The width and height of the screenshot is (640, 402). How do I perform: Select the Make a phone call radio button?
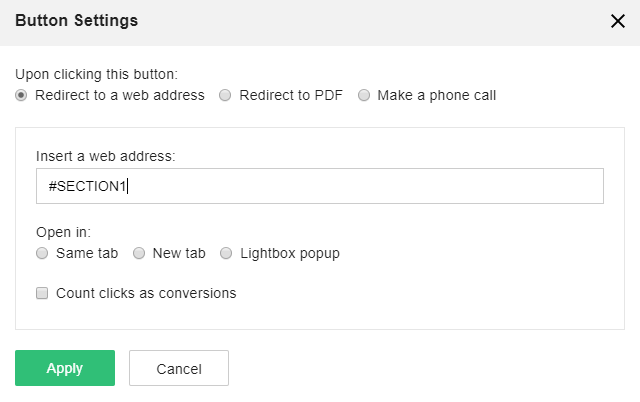point(364,96)
